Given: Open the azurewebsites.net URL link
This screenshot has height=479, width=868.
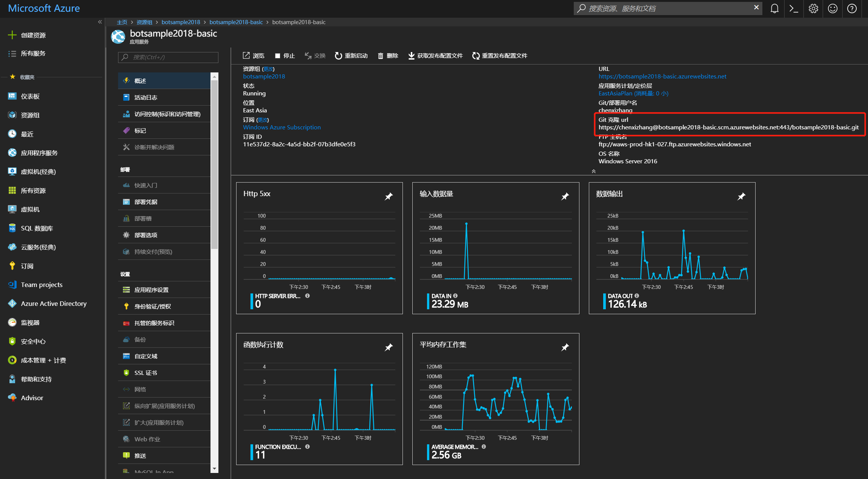Looking at the screenshot, I should pos(662,77).
